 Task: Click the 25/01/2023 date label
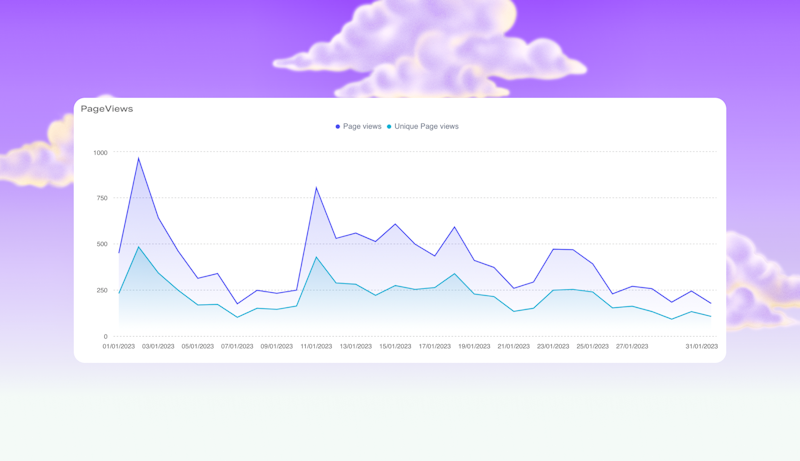[x=592, y=346]
